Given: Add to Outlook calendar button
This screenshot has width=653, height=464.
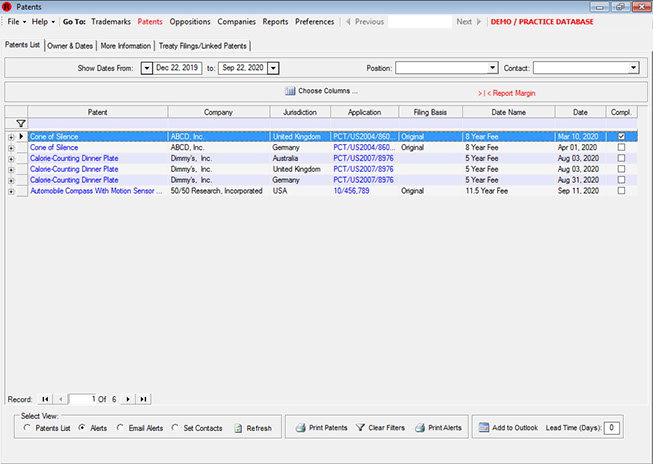Looking at the screenshot, I should coord(507,427).
